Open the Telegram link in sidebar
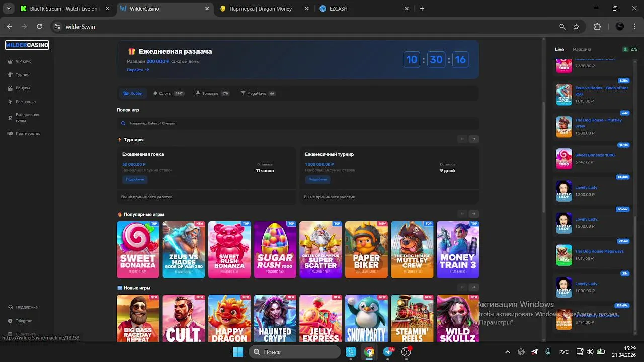 tap(21, 321)
